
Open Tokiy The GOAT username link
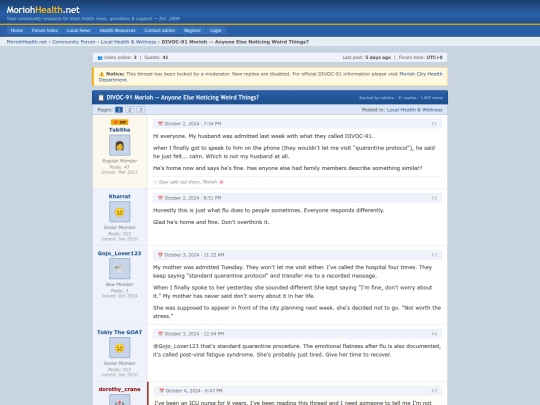pyautogui.click(x=120, y=332)
